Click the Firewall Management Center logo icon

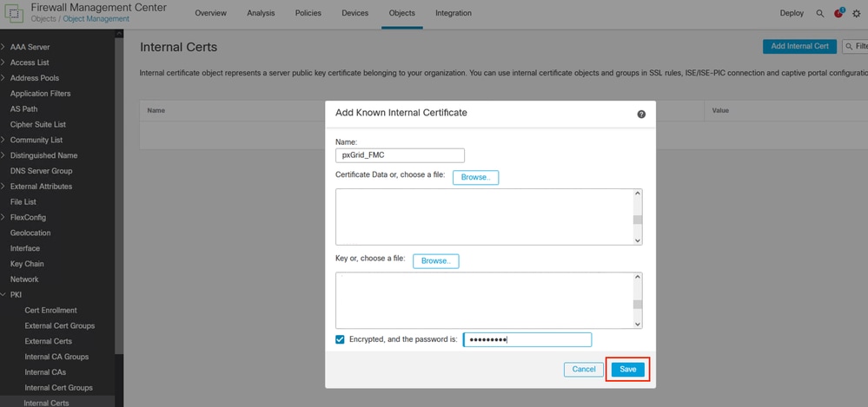tap(14, 13)
